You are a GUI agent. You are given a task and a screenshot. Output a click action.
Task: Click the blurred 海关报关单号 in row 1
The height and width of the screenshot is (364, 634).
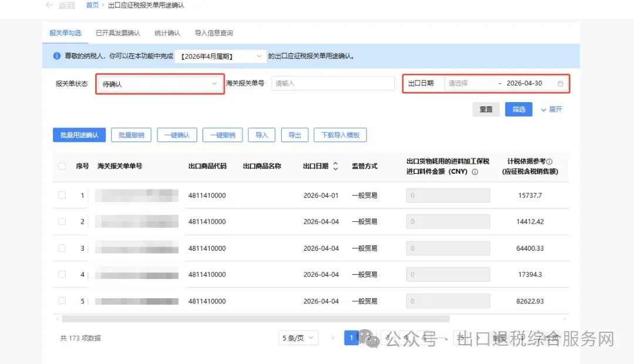click(x=137, y=196)
